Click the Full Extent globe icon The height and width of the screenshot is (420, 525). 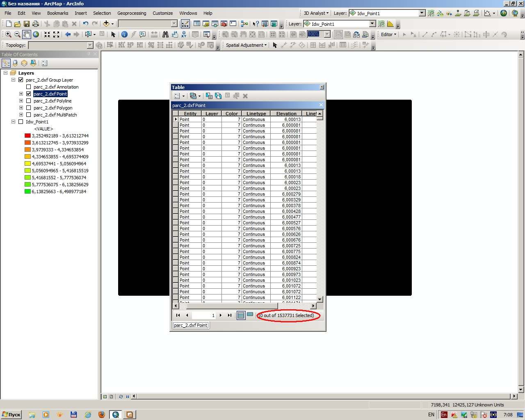click(36, 34)
